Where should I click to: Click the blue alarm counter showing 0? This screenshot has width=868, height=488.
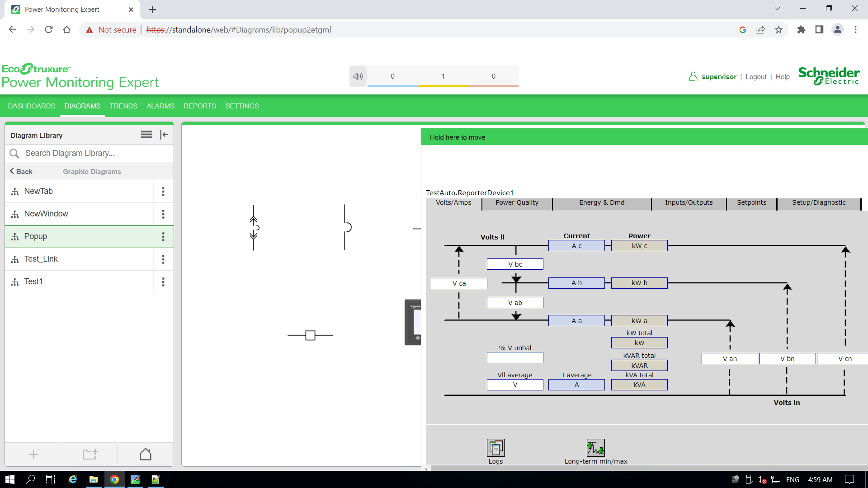coord(392,76)
